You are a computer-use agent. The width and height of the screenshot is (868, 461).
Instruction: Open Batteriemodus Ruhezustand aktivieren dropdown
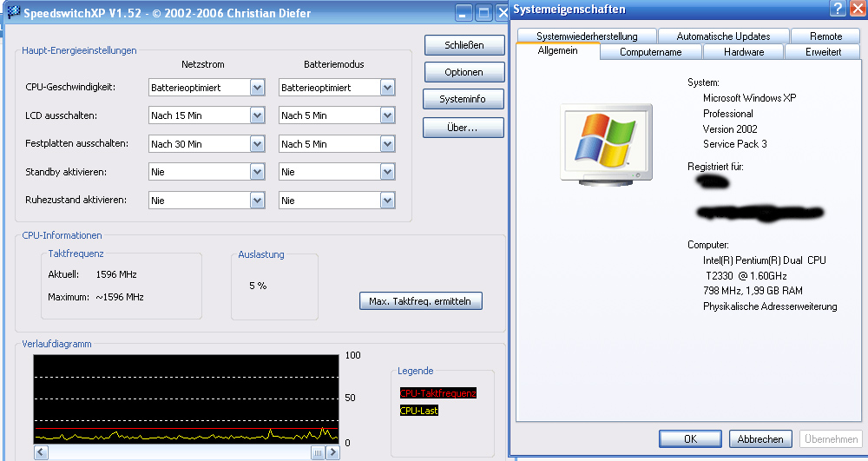pos(387,201)
